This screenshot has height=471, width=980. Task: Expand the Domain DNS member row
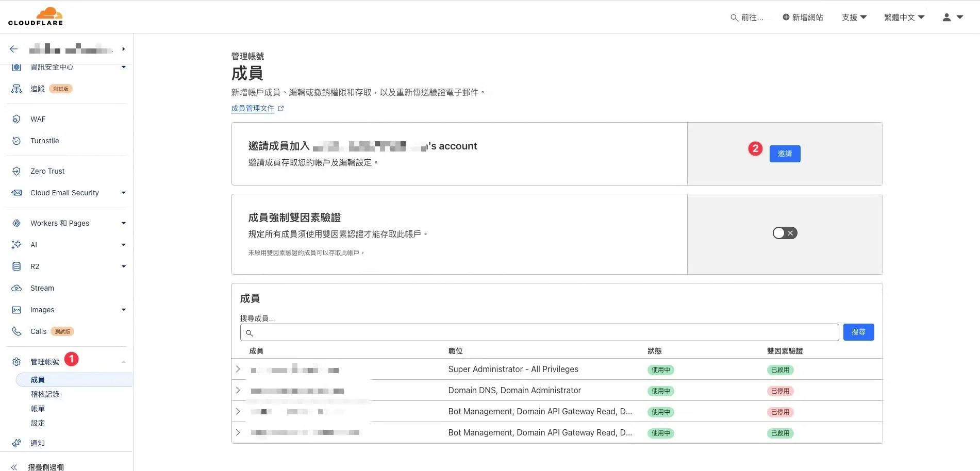click(x=238, y=390)
